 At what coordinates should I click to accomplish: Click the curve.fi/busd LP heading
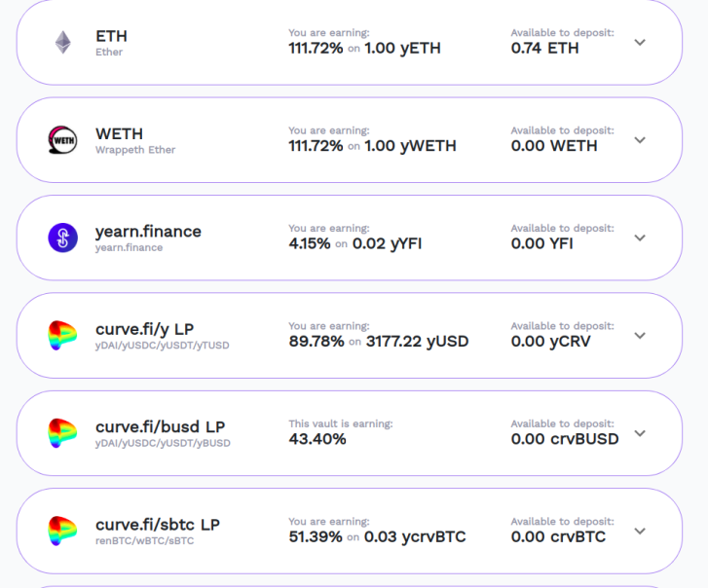pos(161,427)
